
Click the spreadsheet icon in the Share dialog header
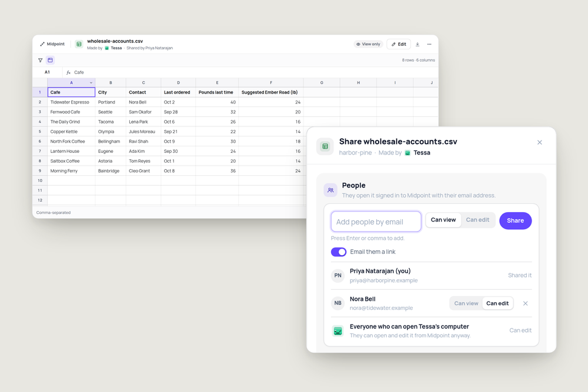(x=325, y=146)
